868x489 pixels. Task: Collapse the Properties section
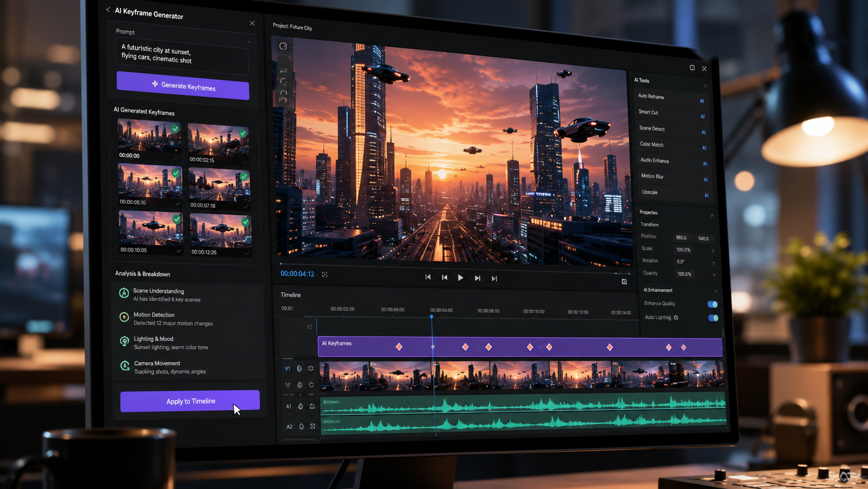pos(712,216)
